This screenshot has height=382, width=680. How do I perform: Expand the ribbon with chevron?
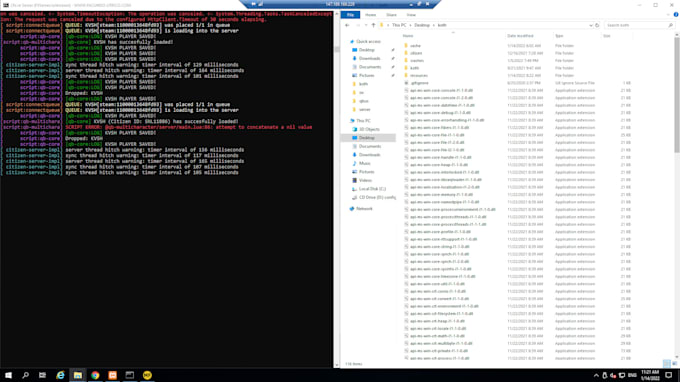(x=668, y=15)
